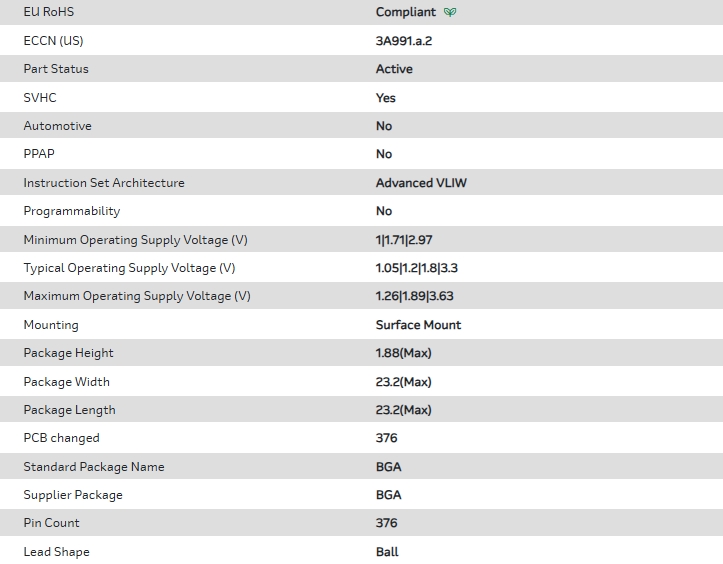Click the Package Width row label
The height and width of the screenshot is (564, 723).
point(66,382)
